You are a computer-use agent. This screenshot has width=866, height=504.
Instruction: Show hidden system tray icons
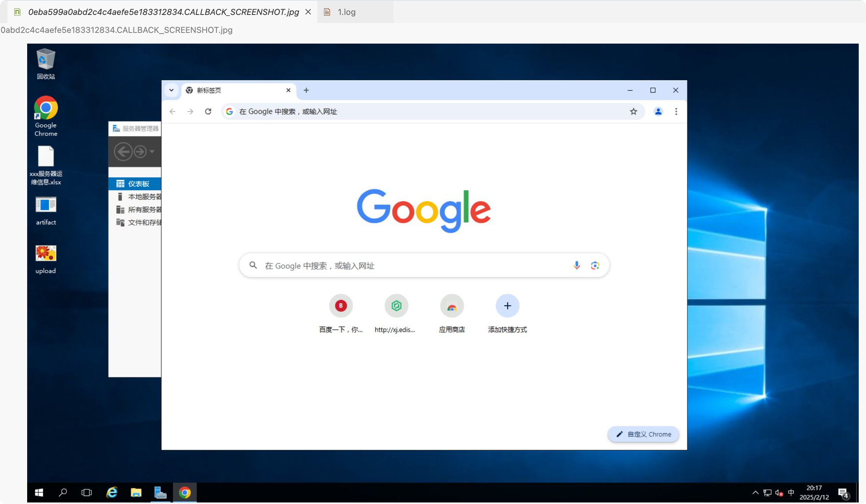755,493
